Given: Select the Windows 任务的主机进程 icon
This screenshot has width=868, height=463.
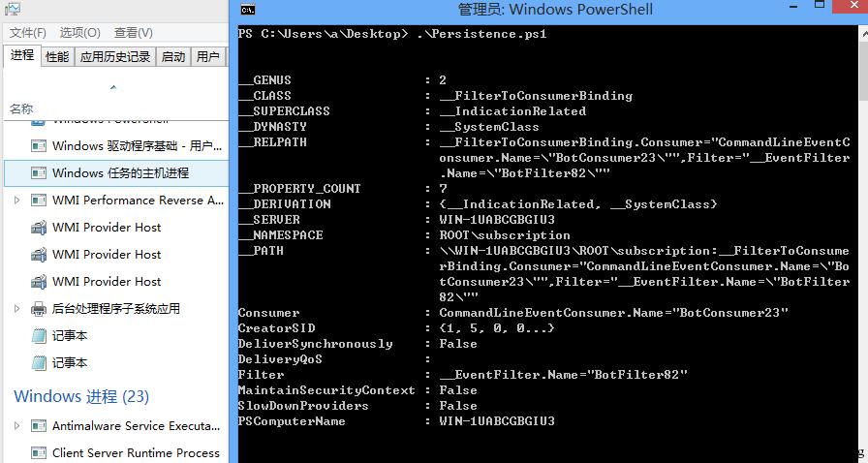Looking at the screenshot, I should [x=38, y=173].
